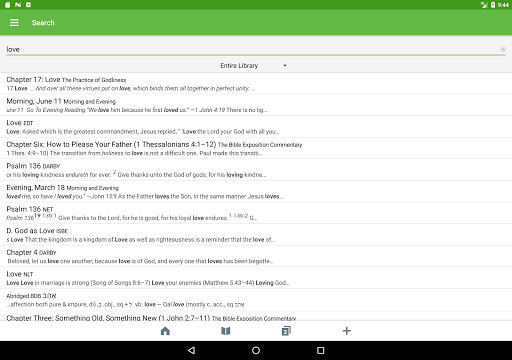Open the library pages icon
Image resolution: width=512 pixels, height=360 pixels.
click(x=286, y=331)
